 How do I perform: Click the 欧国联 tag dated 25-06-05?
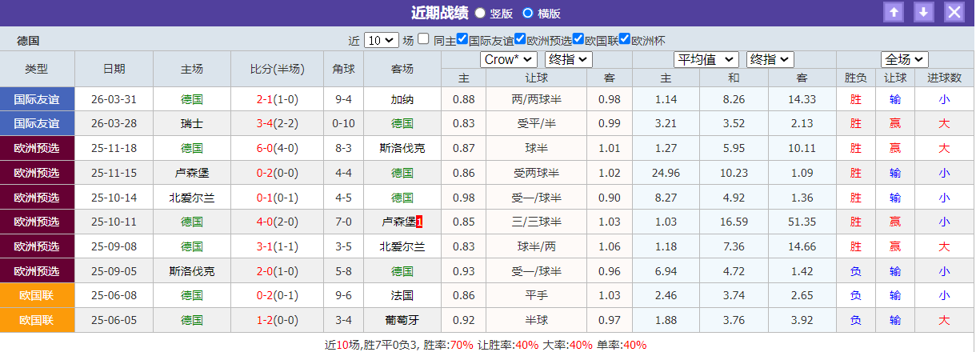37,320
